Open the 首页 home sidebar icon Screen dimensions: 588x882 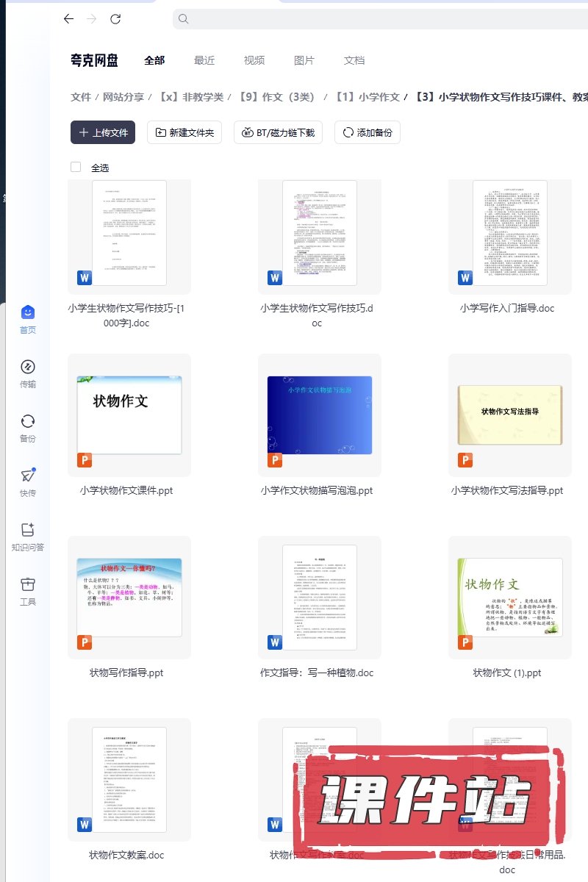[x=28, y=313]
